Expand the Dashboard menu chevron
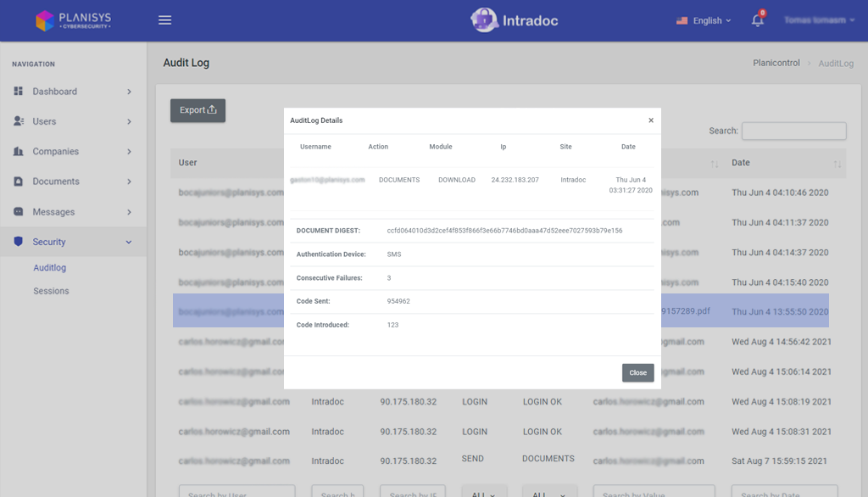Viewport: 868px width, 497px height. tap(129, 92)
